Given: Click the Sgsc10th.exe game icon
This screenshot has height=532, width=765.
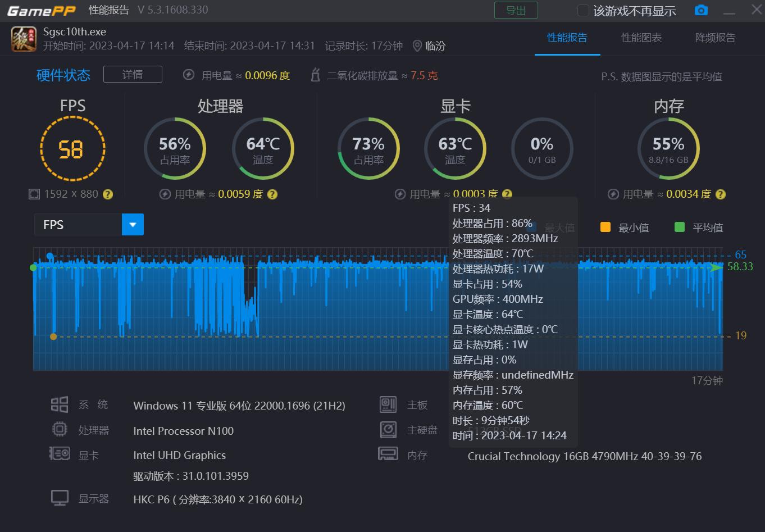Looking at the screenshot, I should coord(23,39).
